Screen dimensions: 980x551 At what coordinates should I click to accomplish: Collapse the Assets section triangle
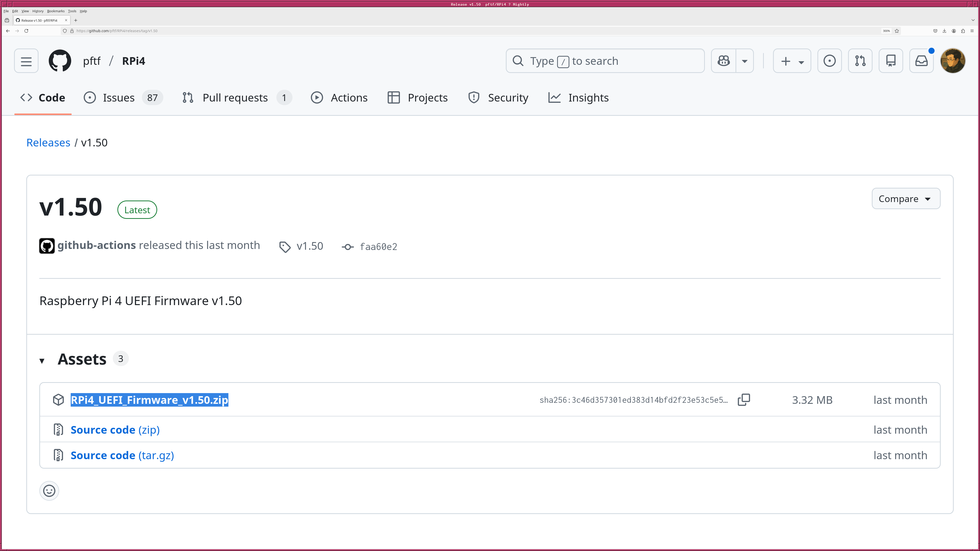42,360
